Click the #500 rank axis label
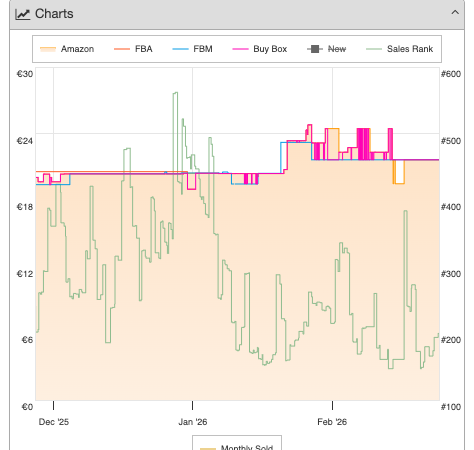Image resolution: width=474 pixels, height=450 pixels. click(x=451, y=141)
